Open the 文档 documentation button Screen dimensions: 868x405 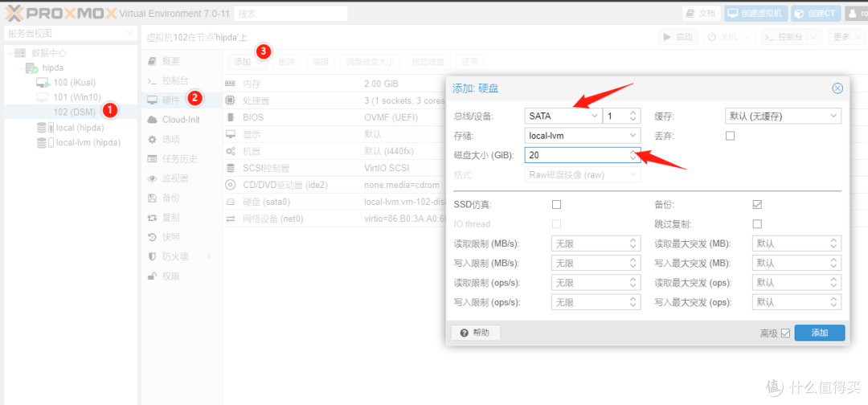[702, 14]
